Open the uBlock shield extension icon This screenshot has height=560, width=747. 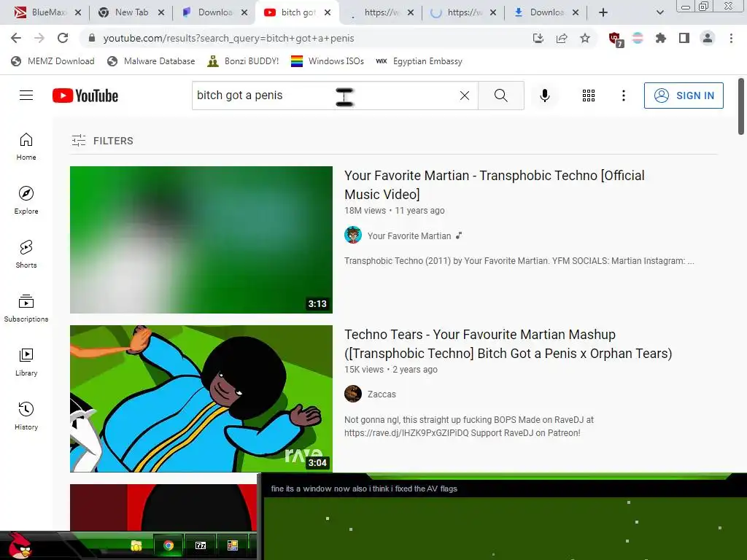615,39
